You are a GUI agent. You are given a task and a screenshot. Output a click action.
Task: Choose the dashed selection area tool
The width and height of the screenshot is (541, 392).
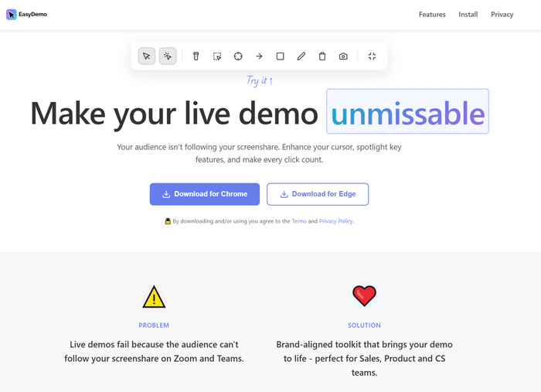pyautogui.click(x=217, y=56)
